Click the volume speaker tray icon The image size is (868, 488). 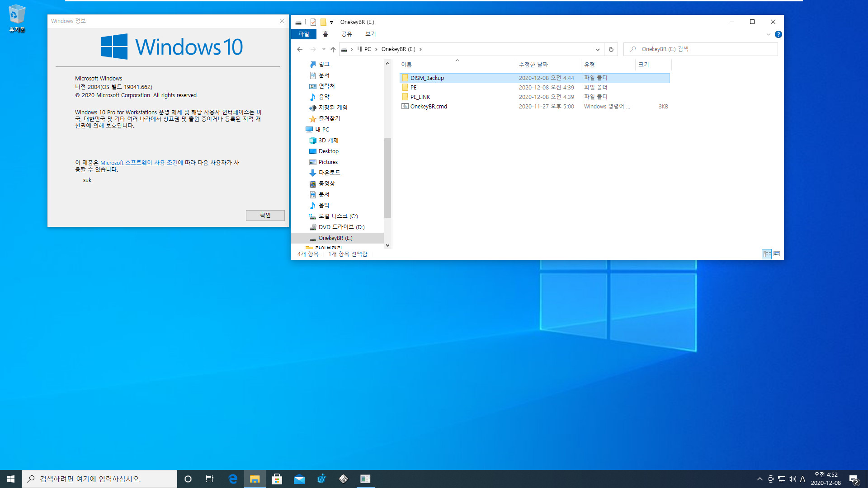pos(792,479)
